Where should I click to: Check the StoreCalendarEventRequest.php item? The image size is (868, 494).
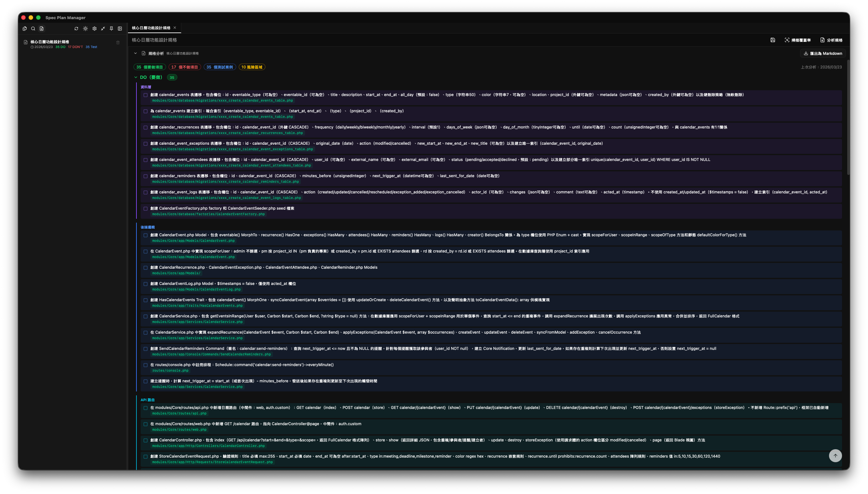pyautogui.click(x=145, y=457)
